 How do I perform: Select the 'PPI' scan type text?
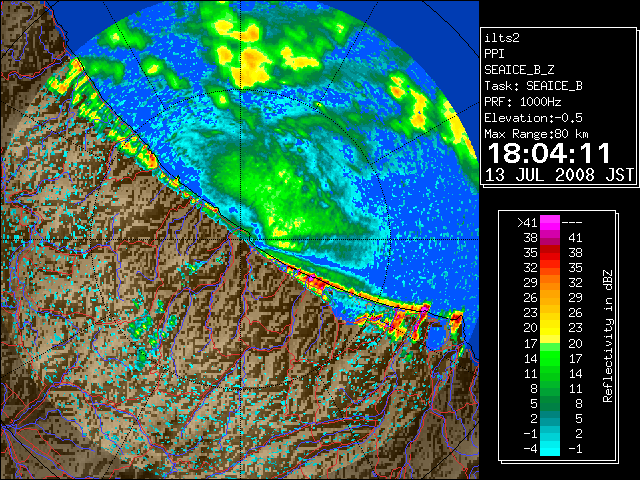pyautogui.click(x=494, y=54)
